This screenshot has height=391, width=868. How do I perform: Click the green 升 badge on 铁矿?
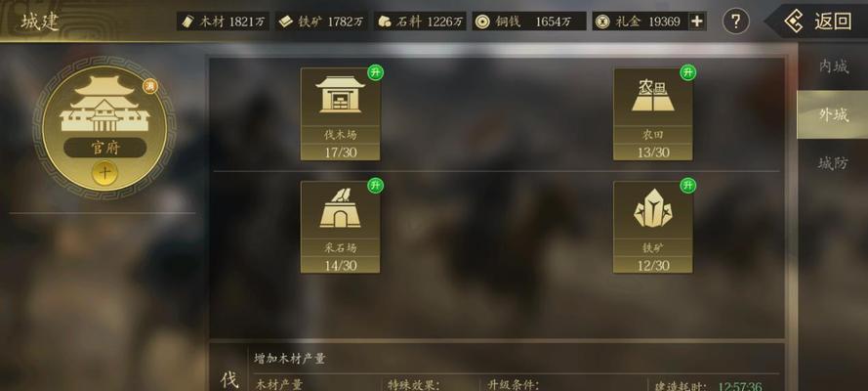coord(687,186)
